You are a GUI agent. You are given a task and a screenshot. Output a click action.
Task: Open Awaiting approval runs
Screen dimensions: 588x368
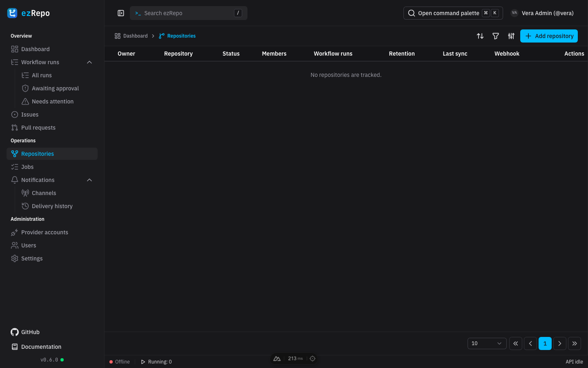coord(57,88)
